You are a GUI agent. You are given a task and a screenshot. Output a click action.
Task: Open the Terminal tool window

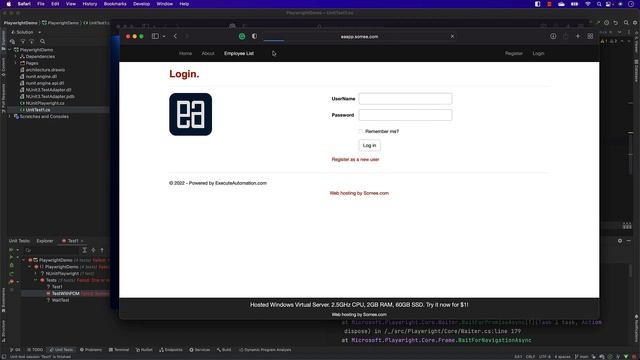pyautogui.click(x=119, y=350)
